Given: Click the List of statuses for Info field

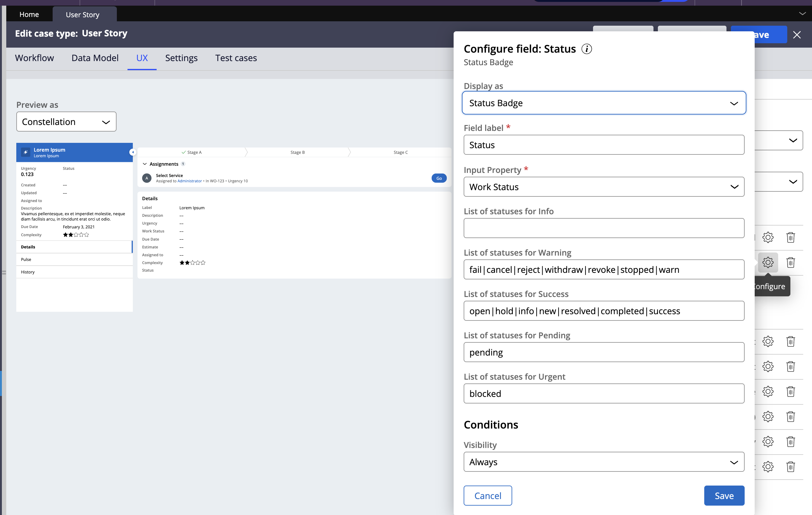Looking at the screenshot, I should 604,228.
